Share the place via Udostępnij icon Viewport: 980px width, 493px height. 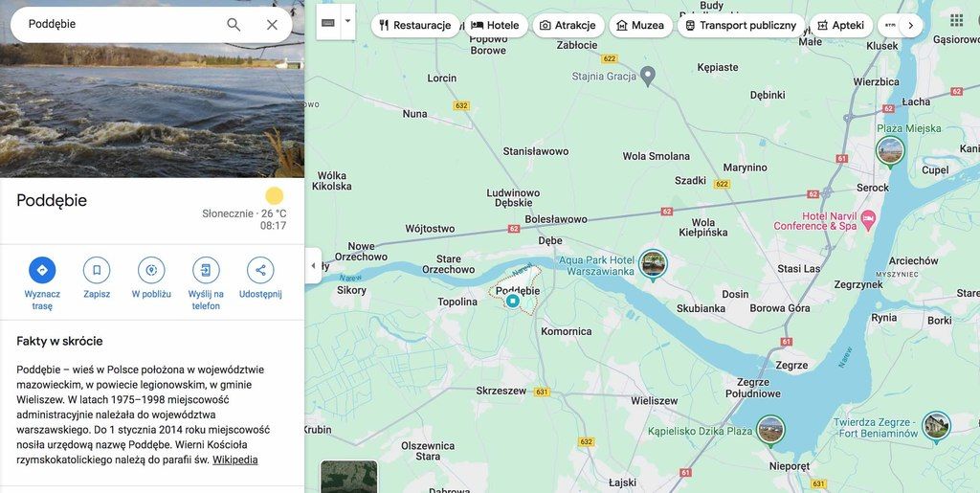point(260,270)
